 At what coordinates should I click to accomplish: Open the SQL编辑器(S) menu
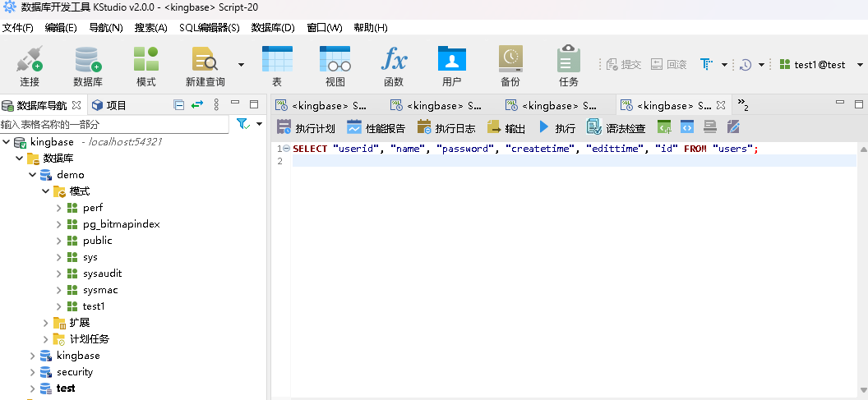[210, 28]
